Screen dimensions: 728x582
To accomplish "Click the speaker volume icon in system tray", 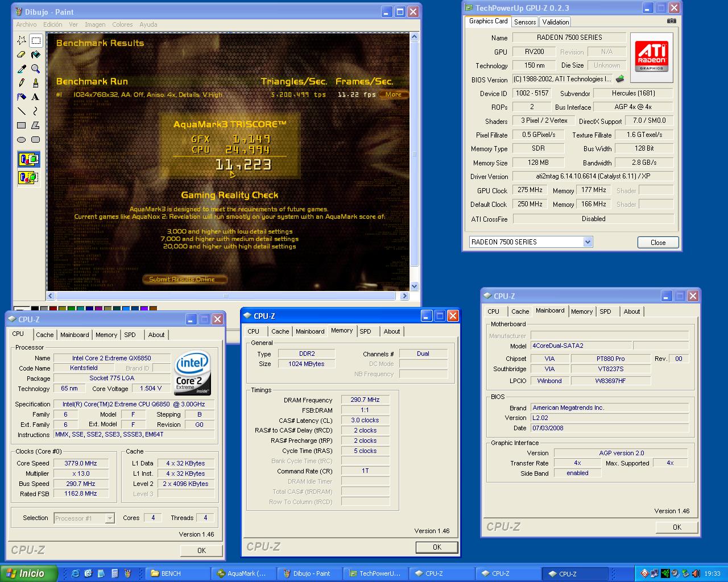I will click(696, 573).
